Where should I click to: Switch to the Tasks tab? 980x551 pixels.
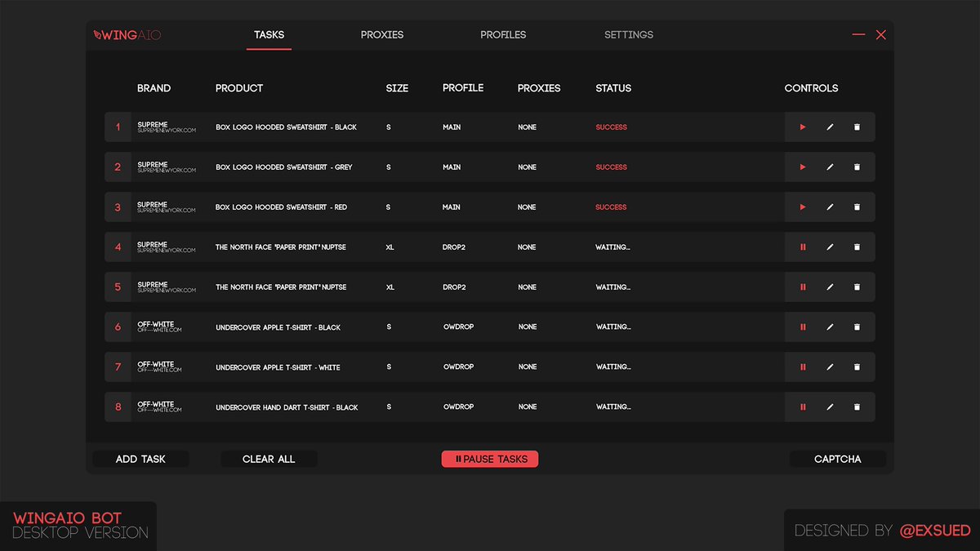[x=269, y=35]
